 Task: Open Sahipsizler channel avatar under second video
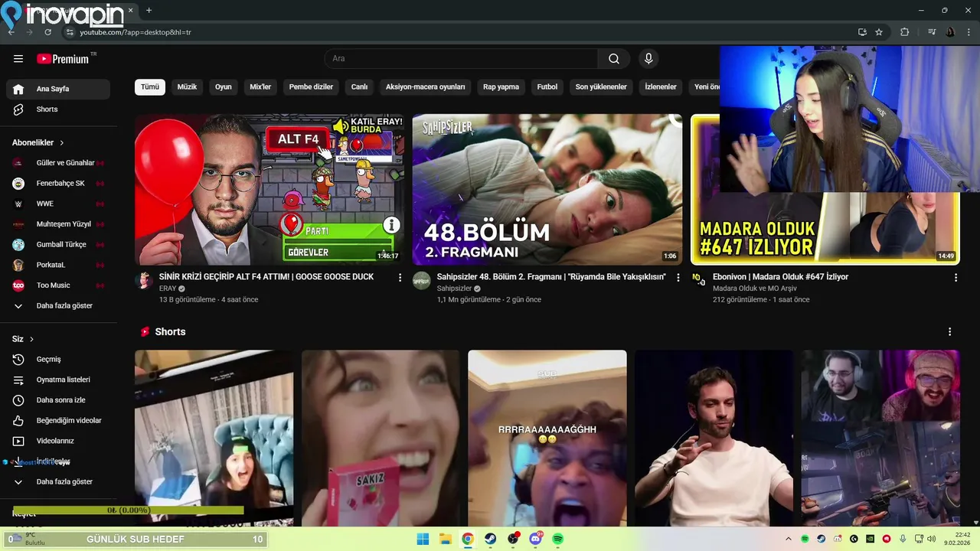pyautogui.click(x=422, y=280)
